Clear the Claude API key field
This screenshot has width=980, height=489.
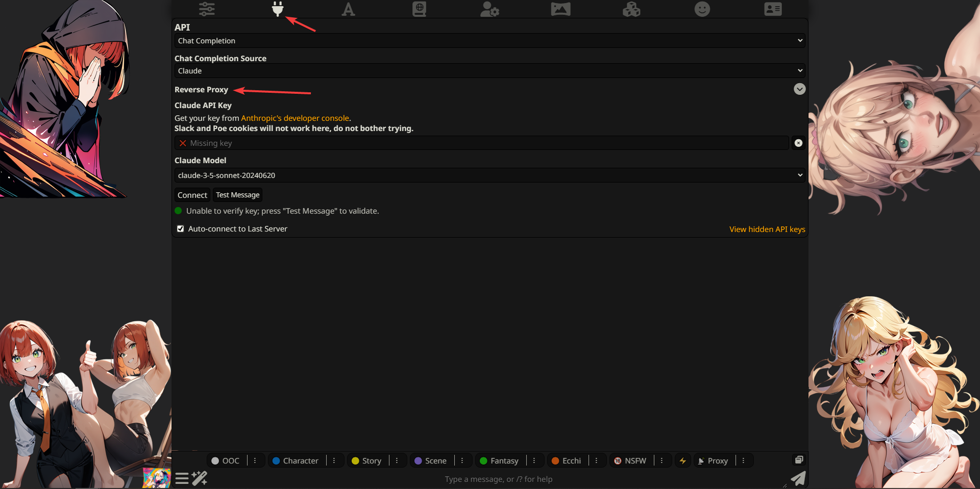click(798, 143)
